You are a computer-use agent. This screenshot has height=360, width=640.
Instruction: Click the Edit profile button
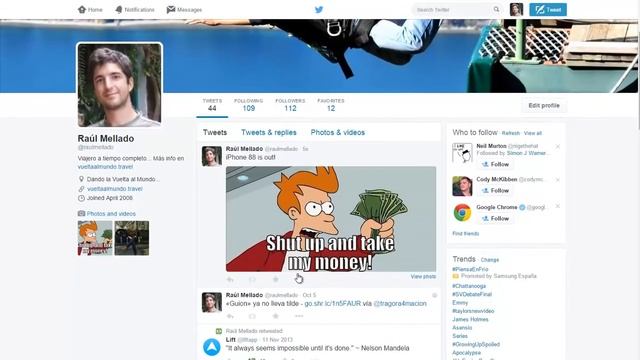coord(544,106)
